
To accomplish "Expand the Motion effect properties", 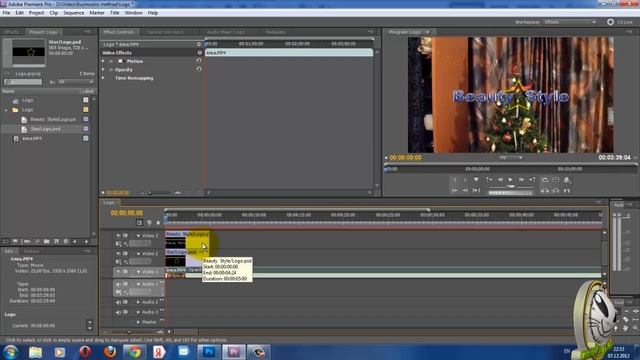I will 103,61.
